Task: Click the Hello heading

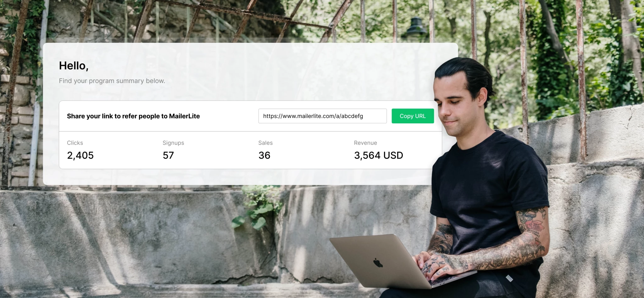Action: coord(74,66)
